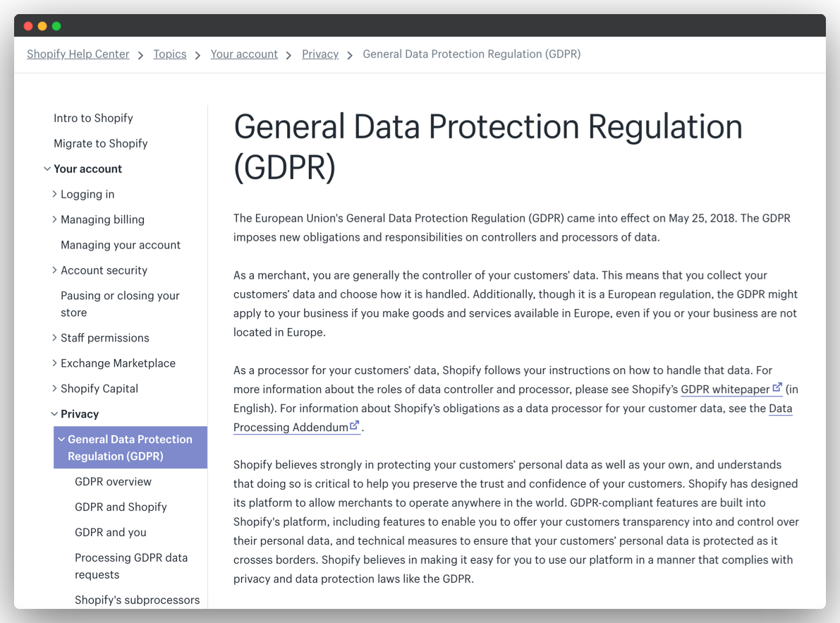Expand the Shopify Capital chevron
Image resolution: width=840 pixels, height=623 pixels.
(x=54, y=388)
